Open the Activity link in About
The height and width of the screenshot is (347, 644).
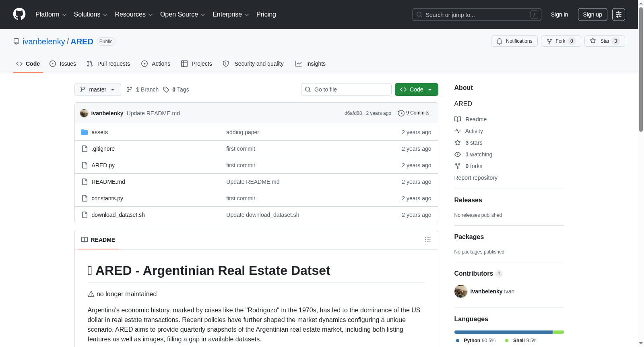[469, 131]
